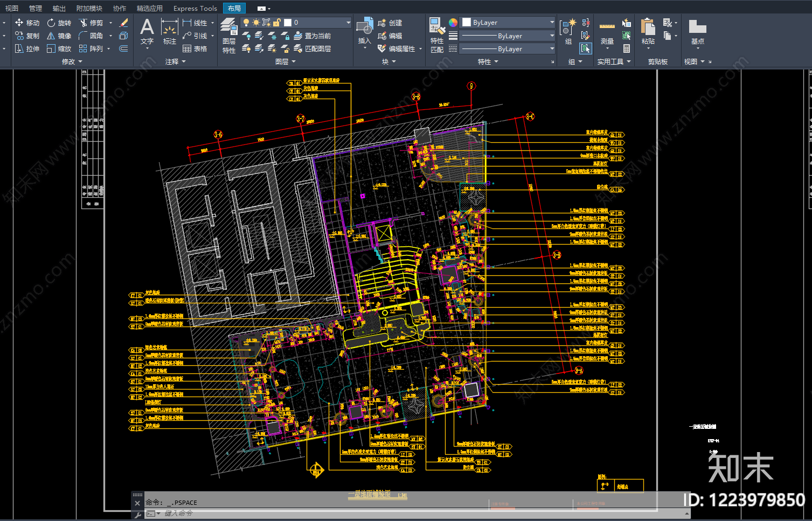Expand the Layers (图层) panel
Image resolution: width=812 pixels, height=521 pixels.
point(286,61)
